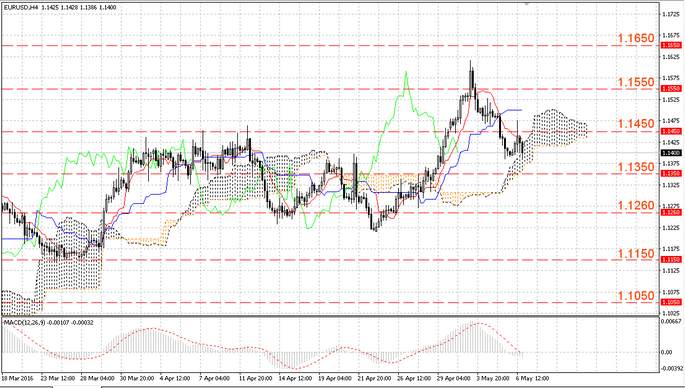685x388 pixels.
Task: Click the red 1.1260 price tag on axis
Action: [x=671, y=212]
